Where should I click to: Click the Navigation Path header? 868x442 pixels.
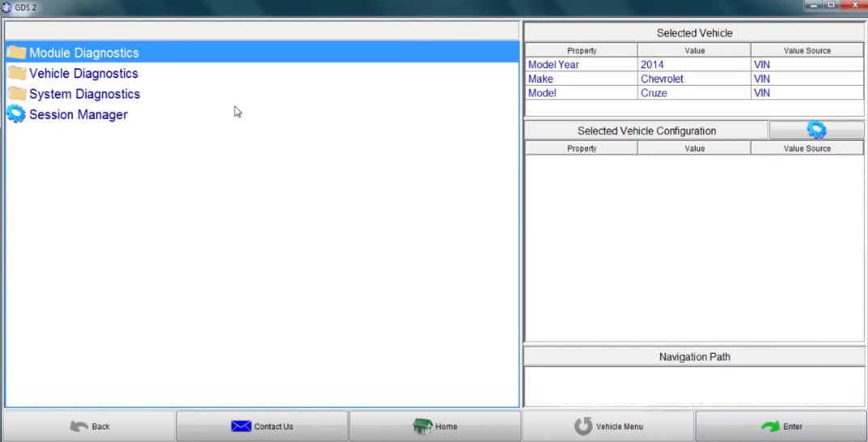click(694, 357)
